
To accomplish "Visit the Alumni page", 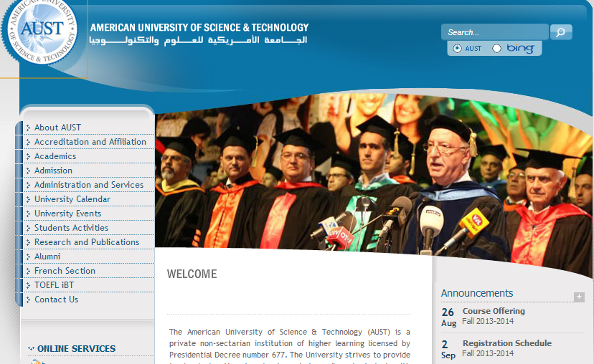I will point(47,257).
